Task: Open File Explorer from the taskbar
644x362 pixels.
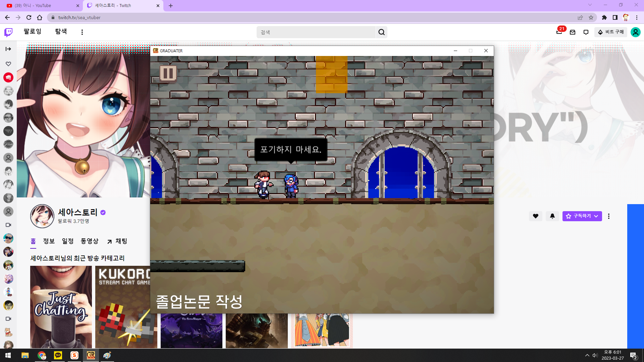Action: coord(25,355)
